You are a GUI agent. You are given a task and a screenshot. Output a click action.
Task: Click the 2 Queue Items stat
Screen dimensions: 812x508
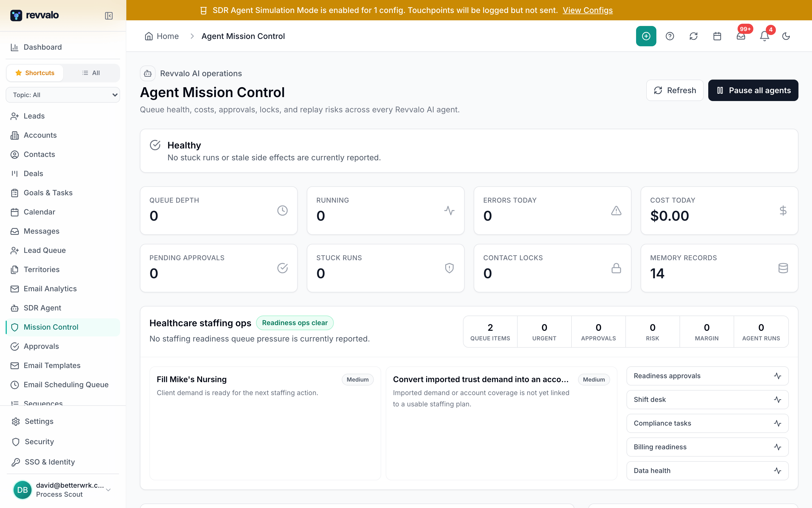click(x=490, y=332)
